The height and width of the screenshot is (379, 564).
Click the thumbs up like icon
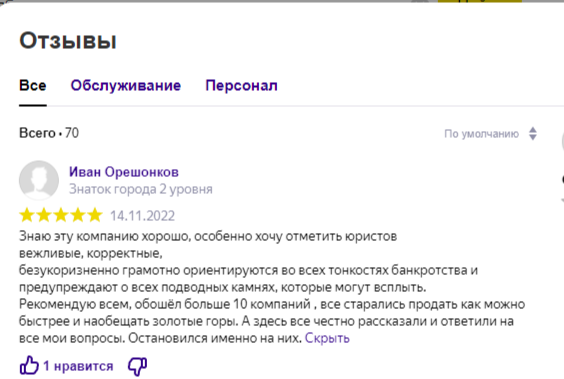pyautogui.click(x=29, y=366)
